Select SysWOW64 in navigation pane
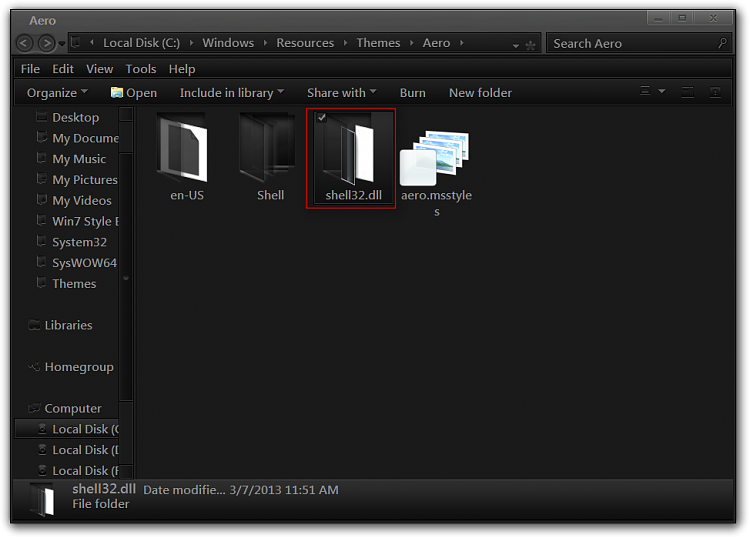 (x=84, y=263)
